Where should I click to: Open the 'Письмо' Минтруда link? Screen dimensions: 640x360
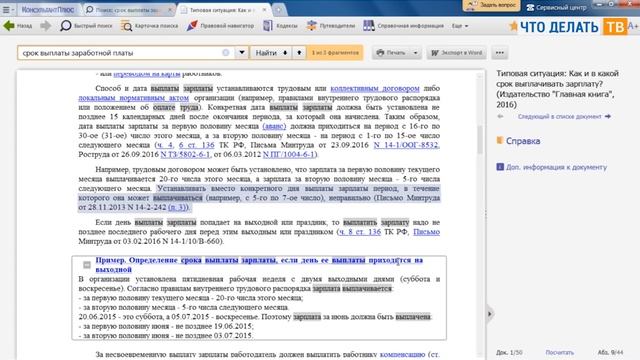pyautogui.click(x=427, y=232)
